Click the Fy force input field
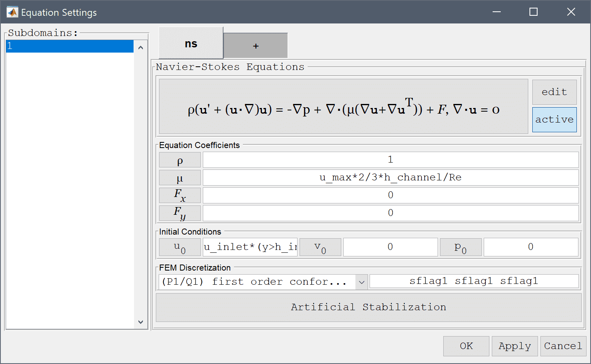 point(391,213)
